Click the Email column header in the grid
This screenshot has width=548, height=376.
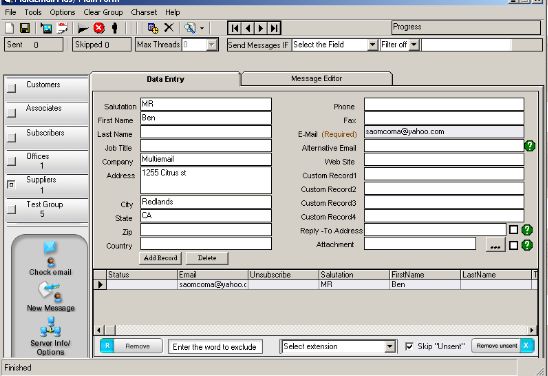pos(213,275)
